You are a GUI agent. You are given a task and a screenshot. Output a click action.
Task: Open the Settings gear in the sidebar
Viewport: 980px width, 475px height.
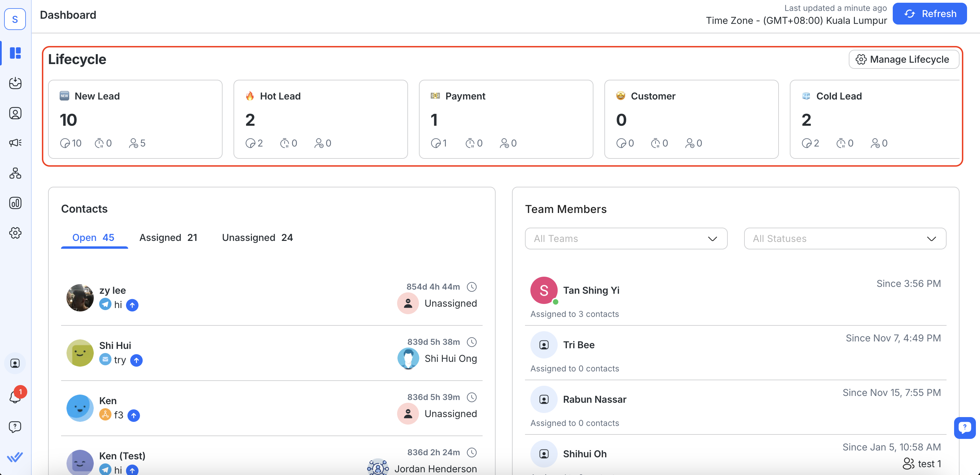click(x=15, y=233)
